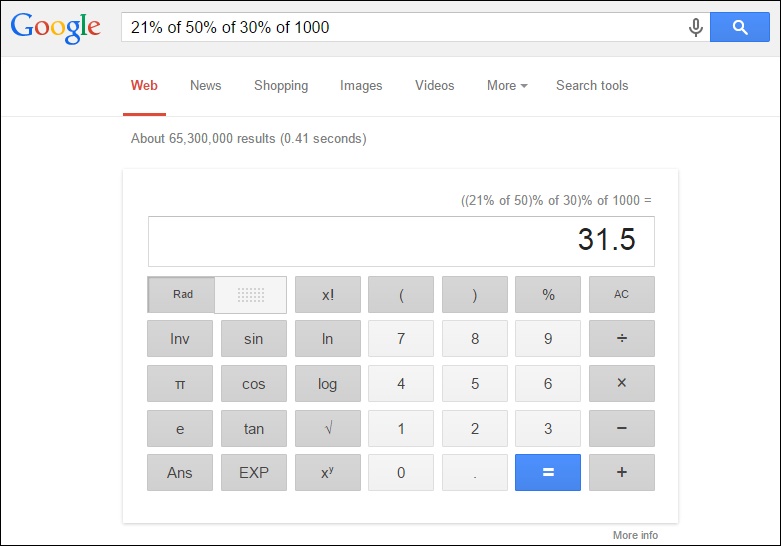Select the square root key

(328, 428)
